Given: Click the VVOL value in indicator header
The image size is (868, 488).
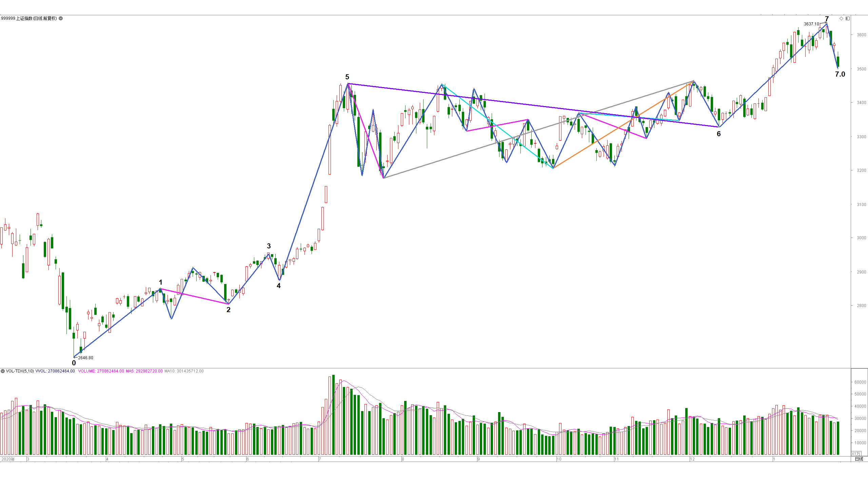Looking at the screenshot, I should click(55, 371).
